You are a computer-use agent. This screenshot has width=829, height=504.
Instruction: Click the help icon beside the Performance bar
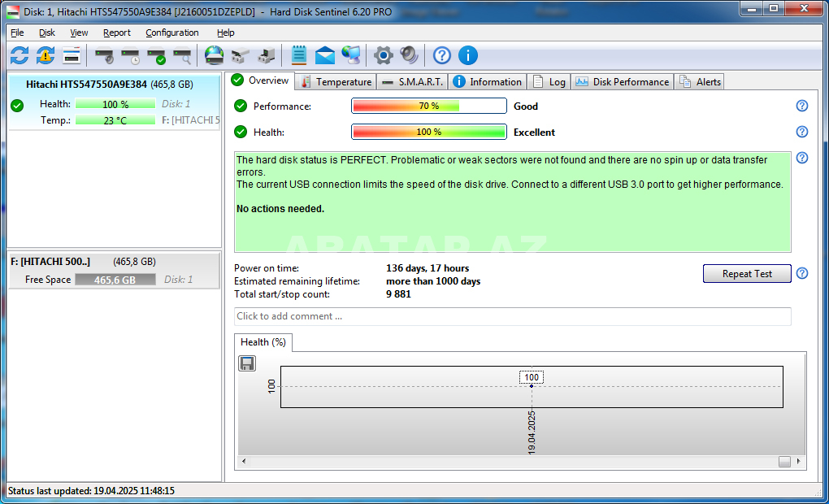point(802,106)
